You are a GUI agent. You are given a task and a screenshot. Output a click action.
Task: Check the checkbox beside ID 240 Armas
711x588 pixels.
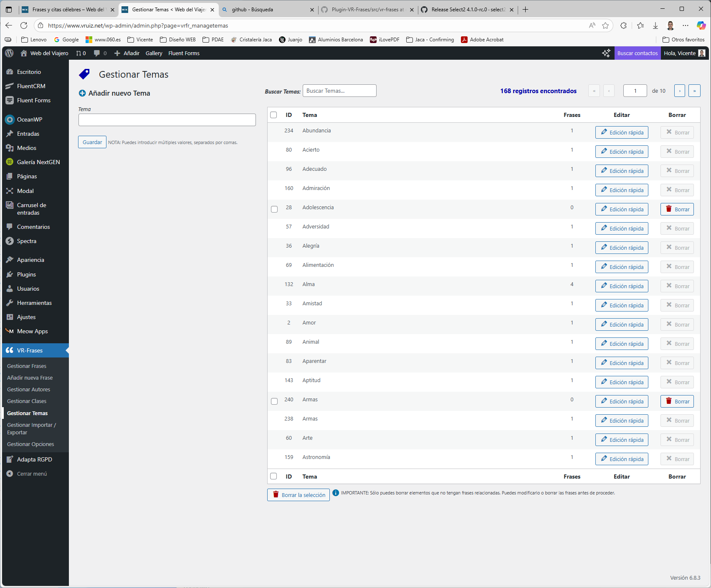tap(274, 401)
